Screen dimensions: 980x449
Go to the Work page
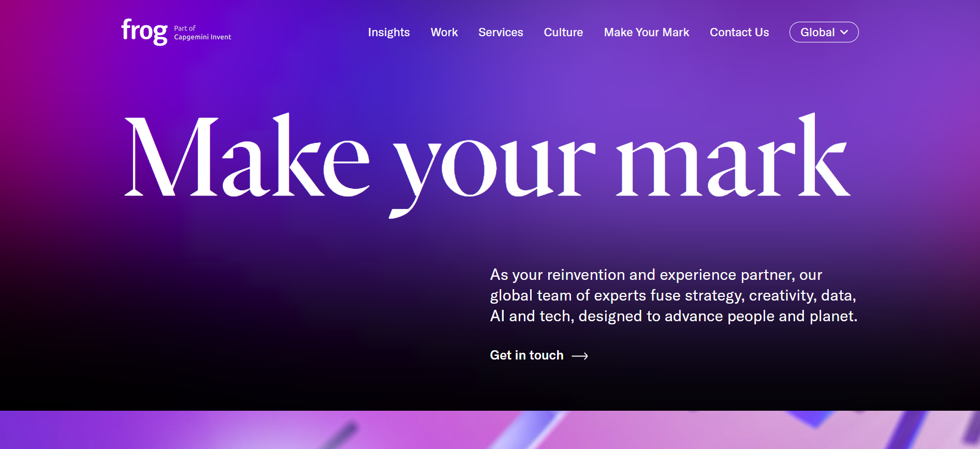[x=444, y=32]
